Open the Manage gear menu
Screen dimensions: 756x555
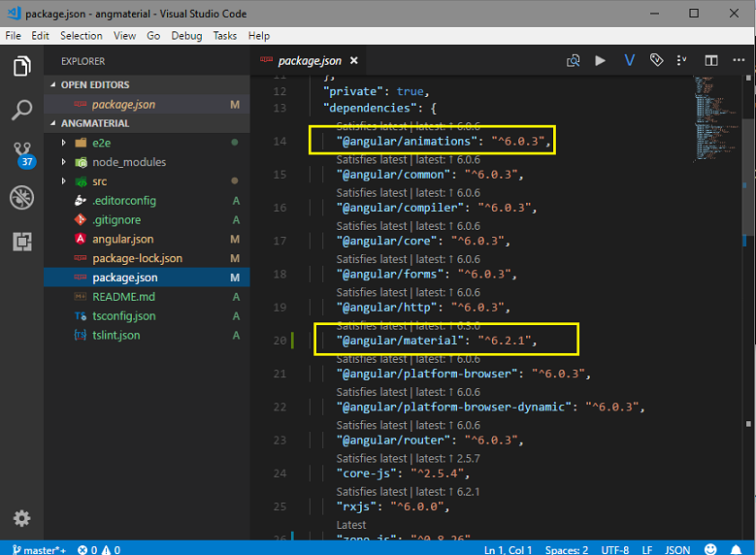pos(21,518)
